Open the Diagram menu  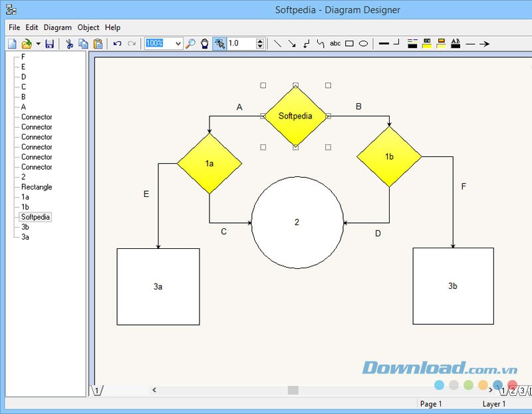pyautogui.click(x=57, y=27)
